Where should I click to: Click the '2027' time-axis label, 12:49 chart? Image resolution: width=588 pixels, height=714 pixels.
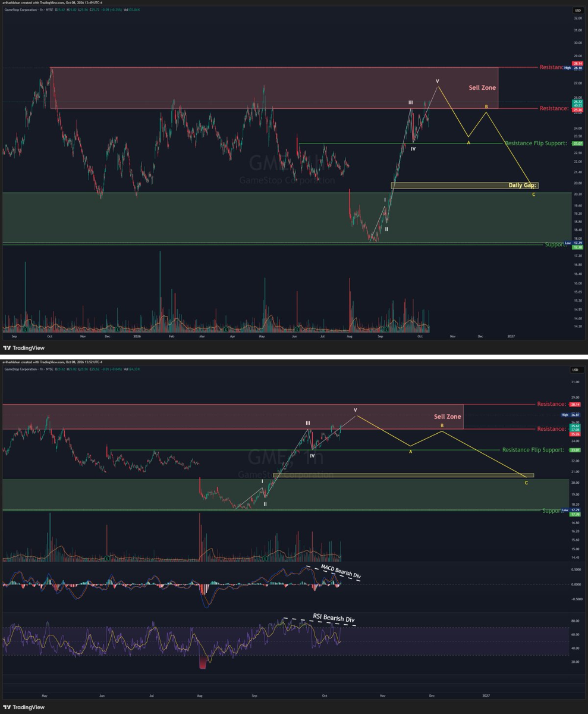511,336
